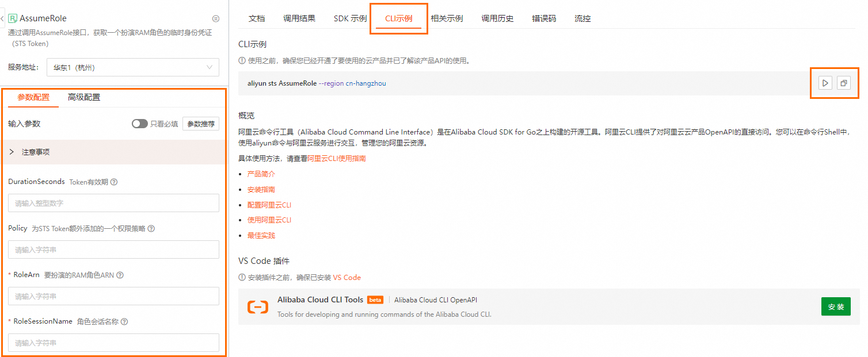
Task: Open the SDK 示例 tab
Action: (x=350, y=18)
